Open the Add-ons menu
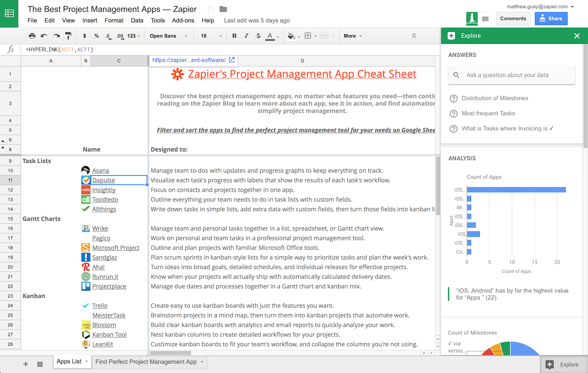 183,20
